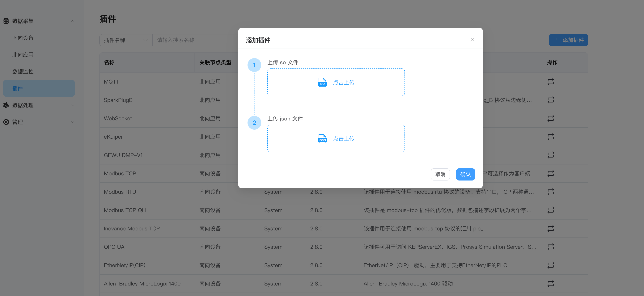The image size is (644, 296).
Task: Click the update icon for OPC UA plugin
Action: (x=551, y=247)
